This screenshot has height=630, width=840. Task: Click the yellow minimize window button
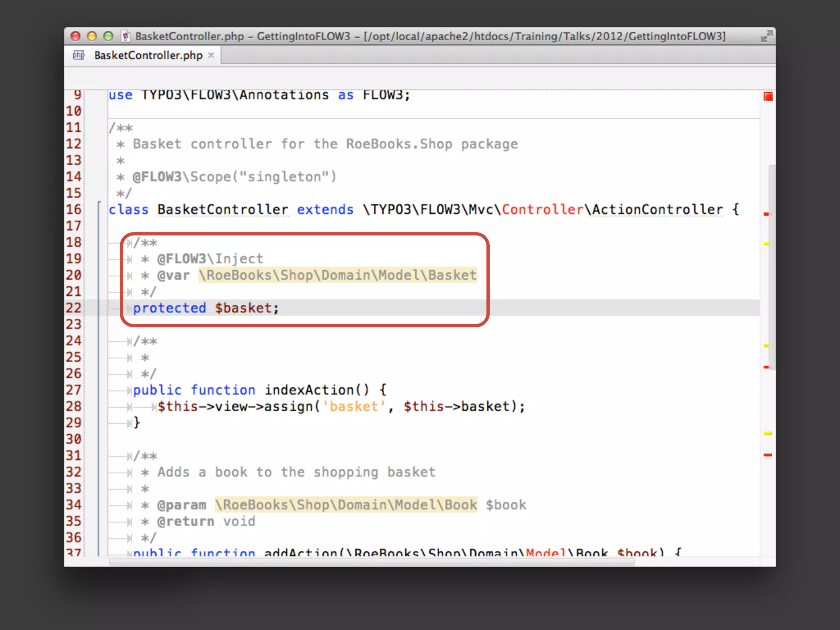(92, 36)
